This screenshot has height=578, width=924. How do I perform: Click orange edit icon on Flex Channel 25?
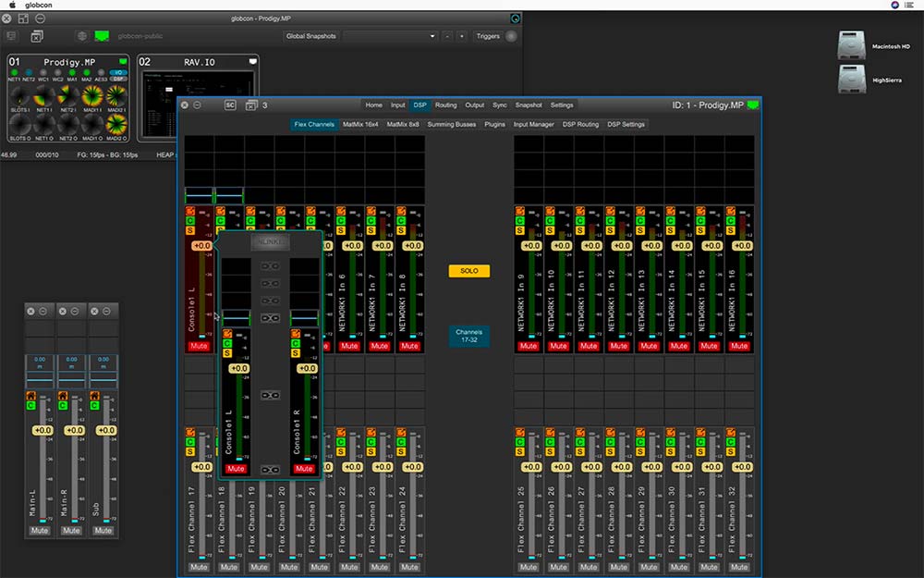(519, 432)
